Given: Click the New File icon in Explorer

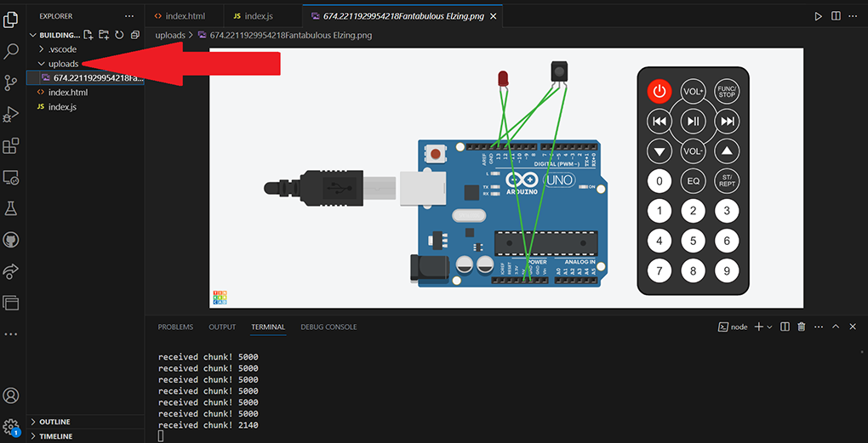Looking at the screenshot, I should (x=88, y=35).
